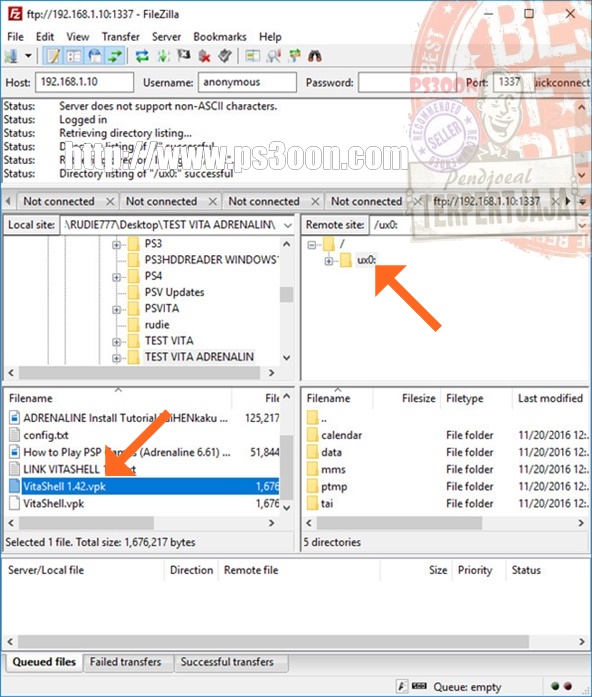Close the first Not connected tab
The width and height of the screenshot is (592, 697).
(110, 201)
